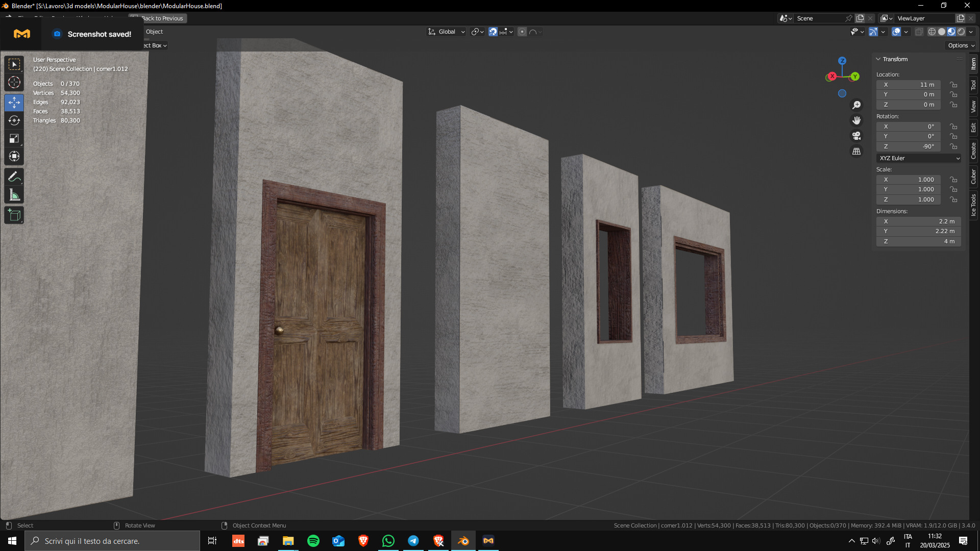980x551 pixels.
Task: Switch to solid viewport shading
Action: click(942, 32)
